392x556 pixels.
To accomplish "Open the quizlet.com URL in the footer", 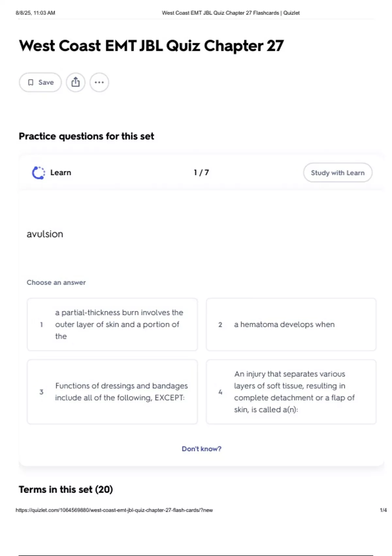I will click(x=114, y=510).
